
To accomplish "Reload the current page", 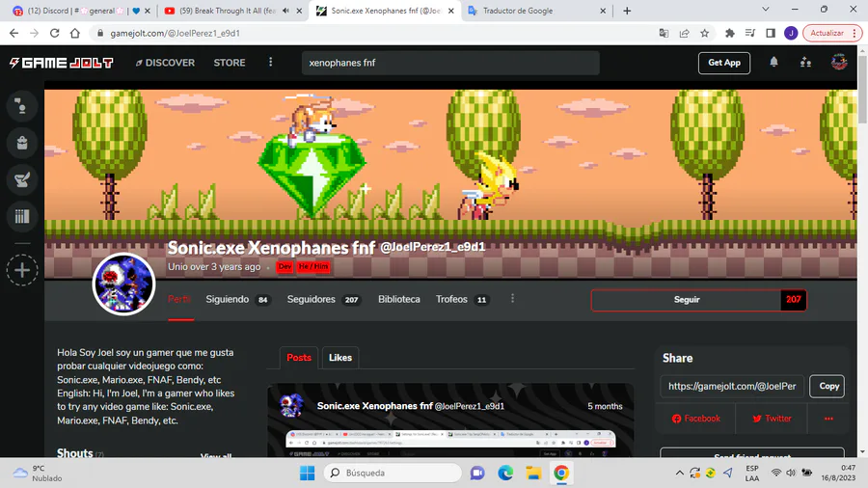I will point(54,33).
